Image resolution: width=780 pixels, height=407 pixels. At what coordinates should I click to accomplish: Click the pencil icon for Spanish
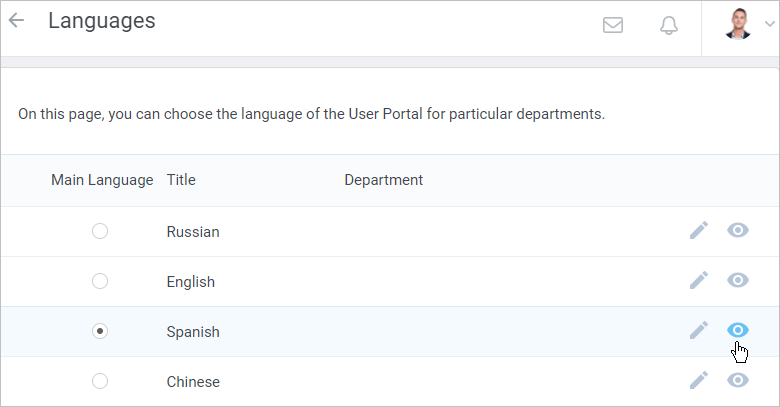pos(698,331)
